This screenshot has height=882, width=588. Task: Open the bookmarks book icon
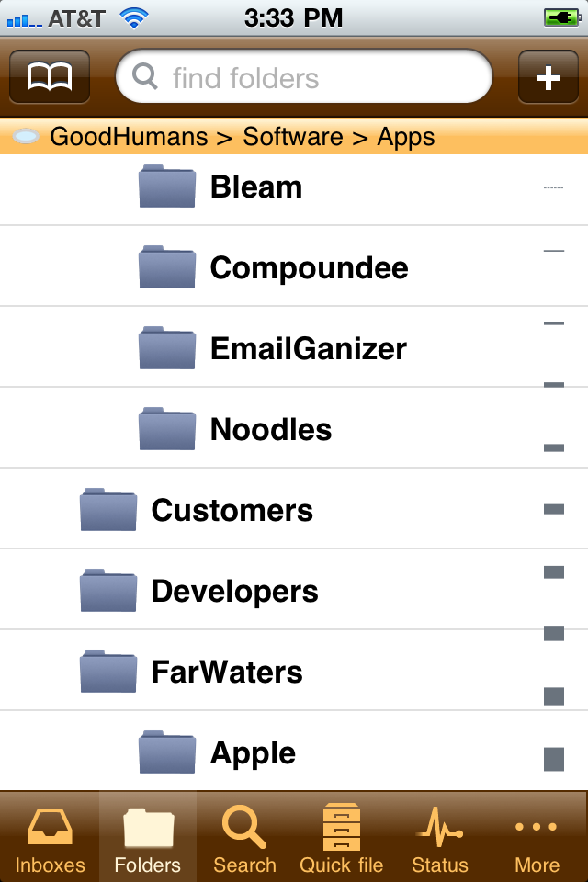coord(50,76)
